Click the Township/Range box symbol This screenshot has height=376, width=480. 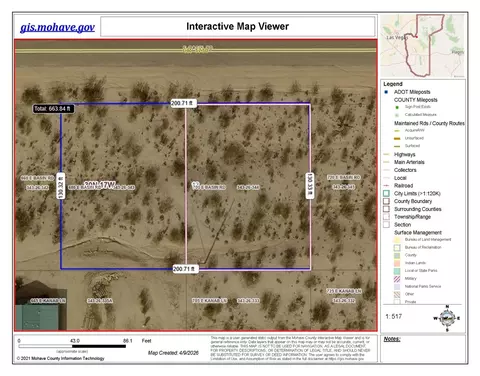point(386,217)
